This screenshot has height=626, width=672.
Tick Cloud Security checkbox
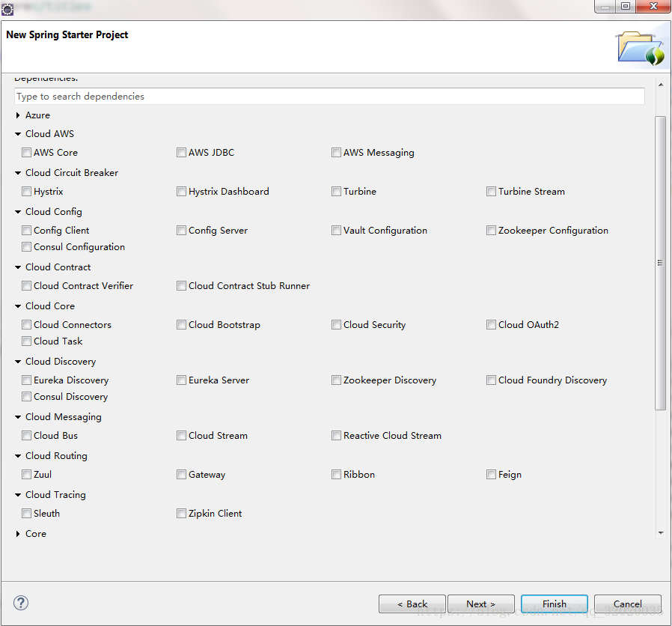[x=336, y=324]
